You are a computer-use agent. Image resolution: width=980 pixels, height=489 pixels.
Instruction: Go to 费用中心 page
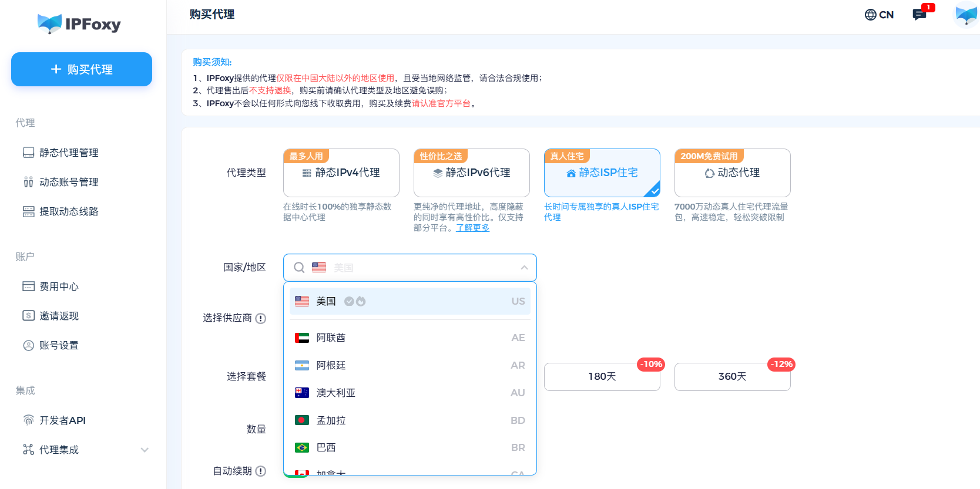pyautogui.click(x=59, y=286)
